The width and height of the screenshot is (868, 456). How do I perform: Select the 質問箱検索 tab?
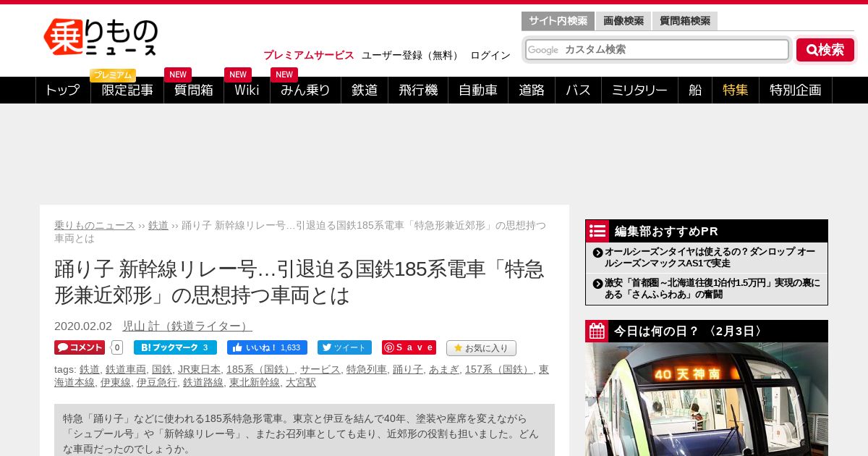click(685, 21)
